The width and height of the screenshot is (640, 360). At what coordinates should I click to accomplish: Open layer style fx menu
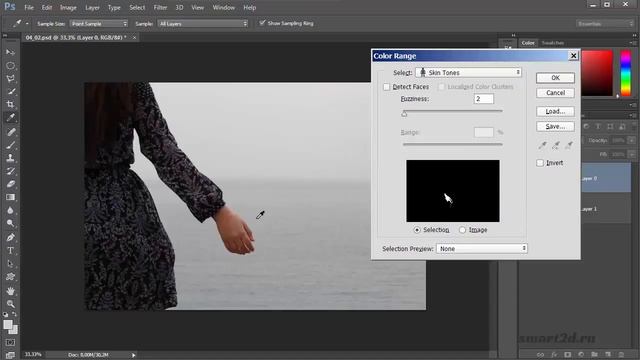[x=554, y=355]
